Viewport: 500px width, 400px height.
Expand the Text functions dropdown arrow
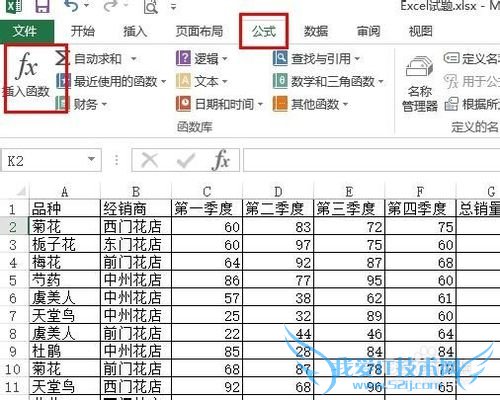click(x=225, y=81)
